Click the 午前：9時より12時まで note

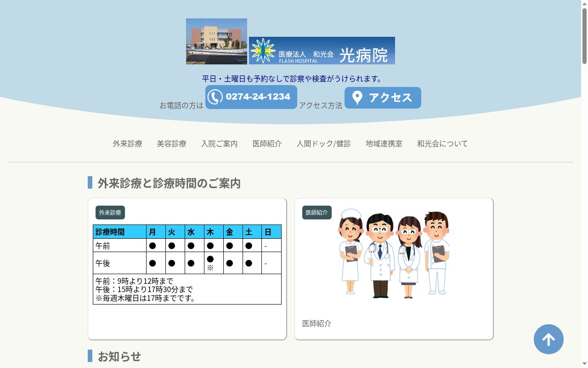tap(134, 281)
